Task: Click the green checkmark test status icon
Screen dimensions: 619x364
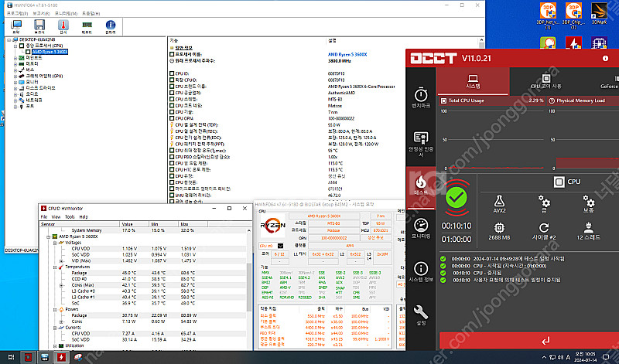Action: [457, 198]
